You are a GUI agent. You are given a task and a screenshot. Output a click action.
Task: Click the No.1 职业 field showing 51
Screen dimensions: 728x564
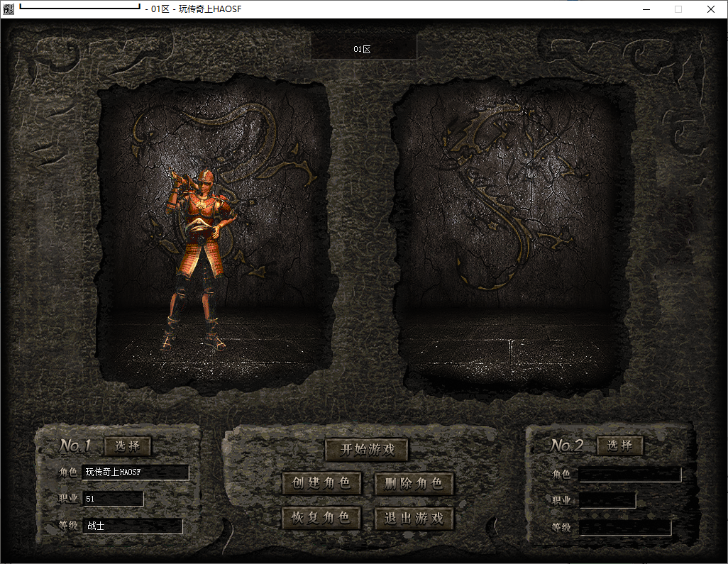pos(114,499)
